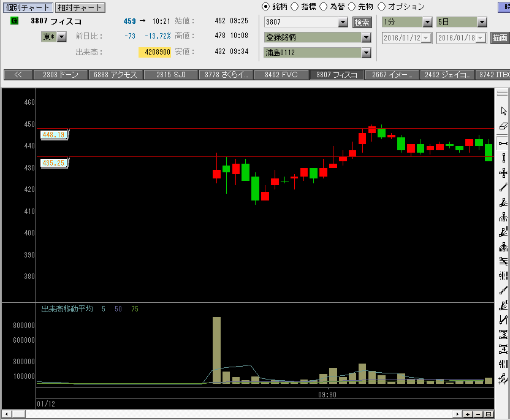This screenshot has height=420, width=510.
Task: Open the 1分 interval dropdown
Action: pyautogui.click(x=427, y=22)
